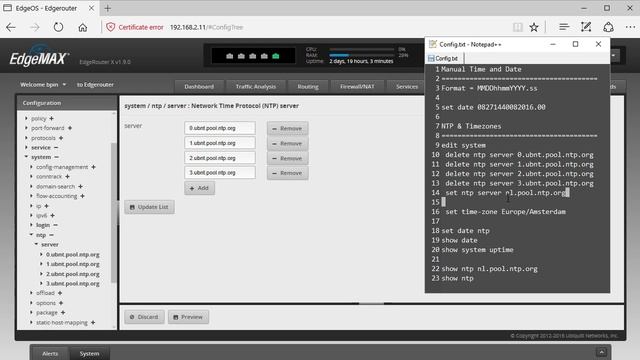
Task: Click the green active port icon
Action: click(x=276, y=56)
